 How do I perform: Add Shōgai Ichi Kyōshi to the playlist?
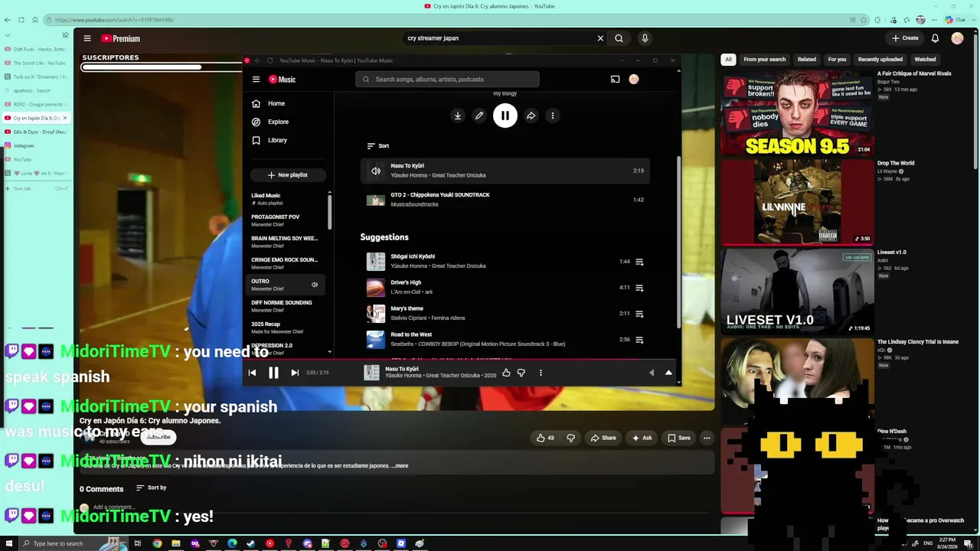639,262
